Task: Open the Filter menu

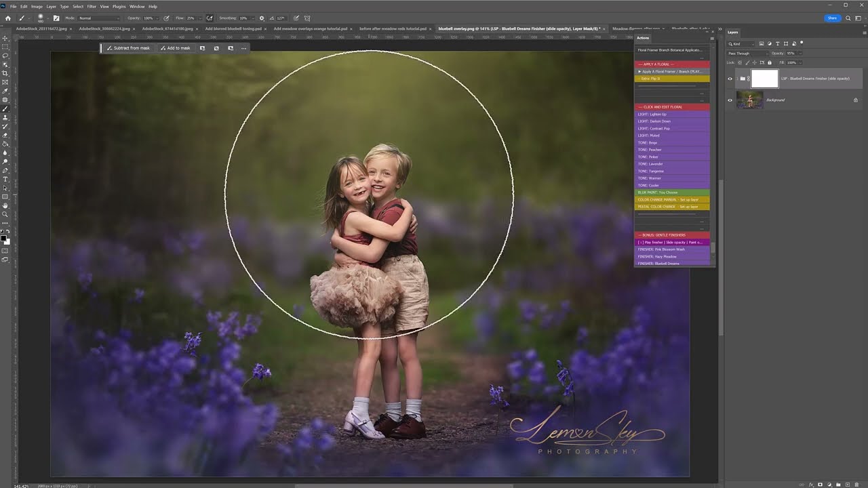Action: point(92,6)
